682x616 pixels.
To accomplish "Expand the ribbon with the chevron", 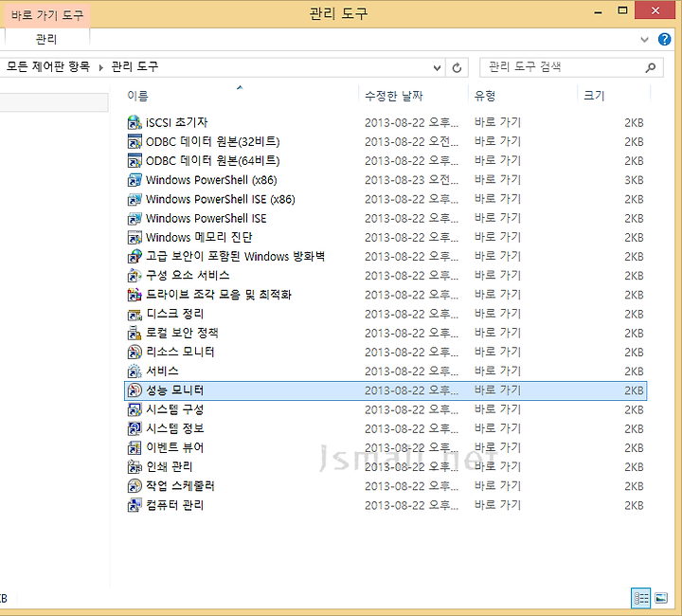I will click(x=645, y=40).
